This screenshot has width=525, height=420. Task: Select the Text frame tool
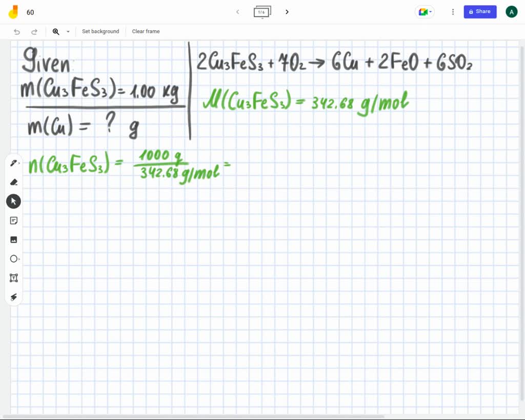[x=14, y=278]
